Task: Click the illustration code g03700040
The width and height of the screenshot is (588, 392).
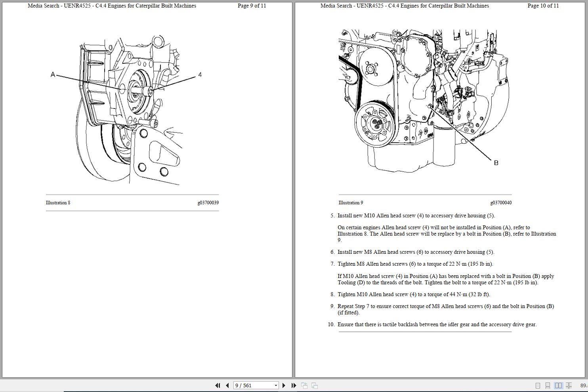Action: point(500,202)
